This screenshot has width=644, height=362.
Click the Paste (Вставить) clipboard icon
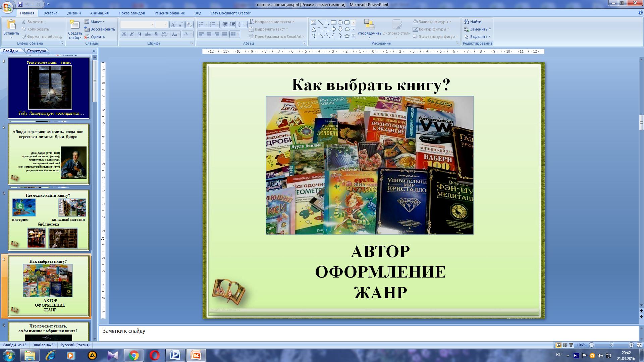[11, 25]
